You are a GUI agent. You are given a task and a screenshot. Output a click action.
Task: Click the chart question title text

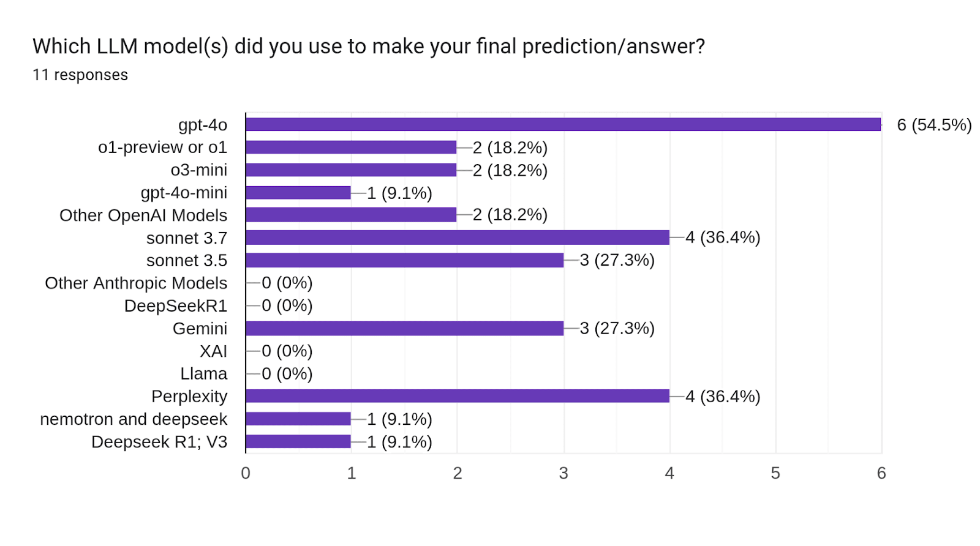369,47
